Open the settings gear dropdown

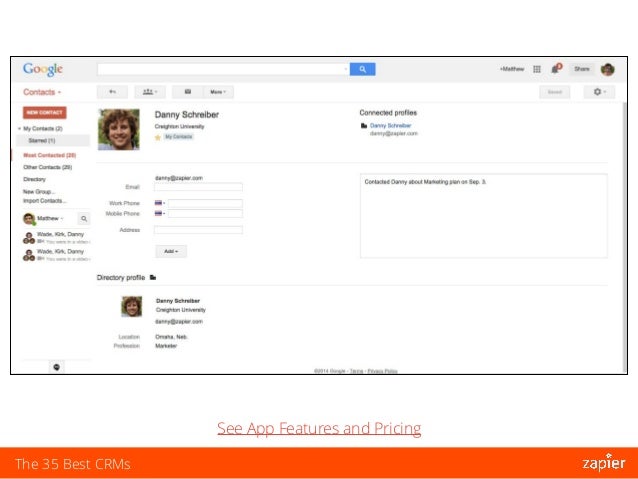pos(599,92)
